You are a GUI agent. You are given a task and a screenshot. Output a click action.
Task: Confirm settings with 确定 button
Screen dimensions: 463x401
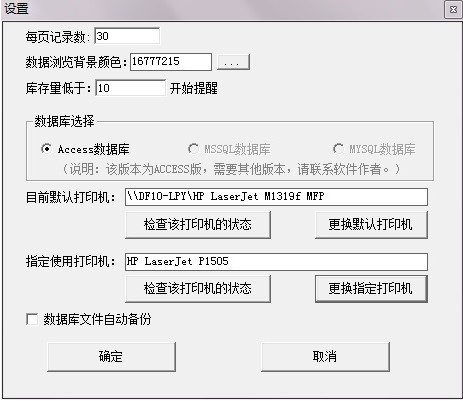pos(111,357)
